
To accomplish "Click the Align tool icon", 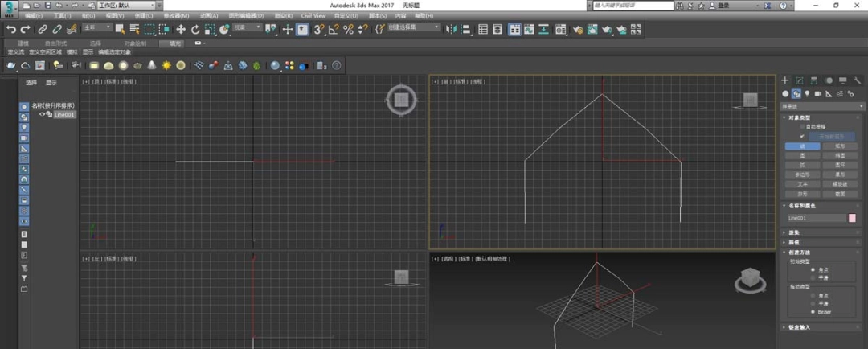I will [x=465, y=30].
